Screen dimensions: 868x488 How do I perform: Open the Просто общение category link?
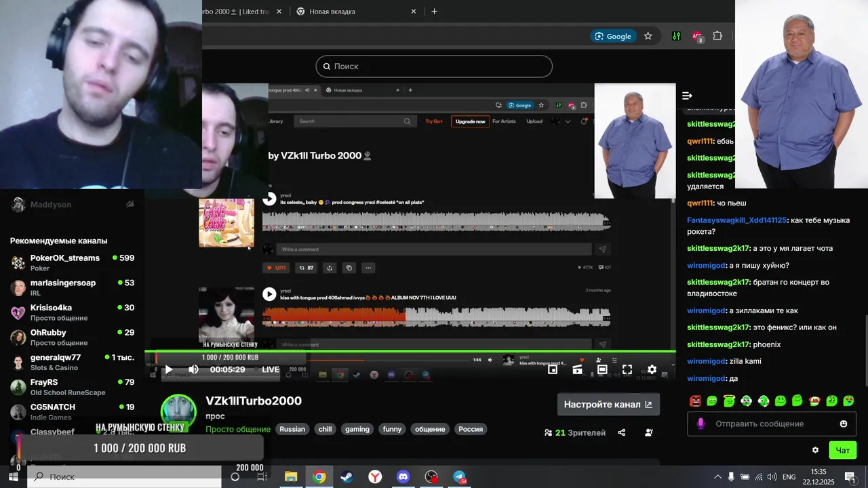pos(238,429)
